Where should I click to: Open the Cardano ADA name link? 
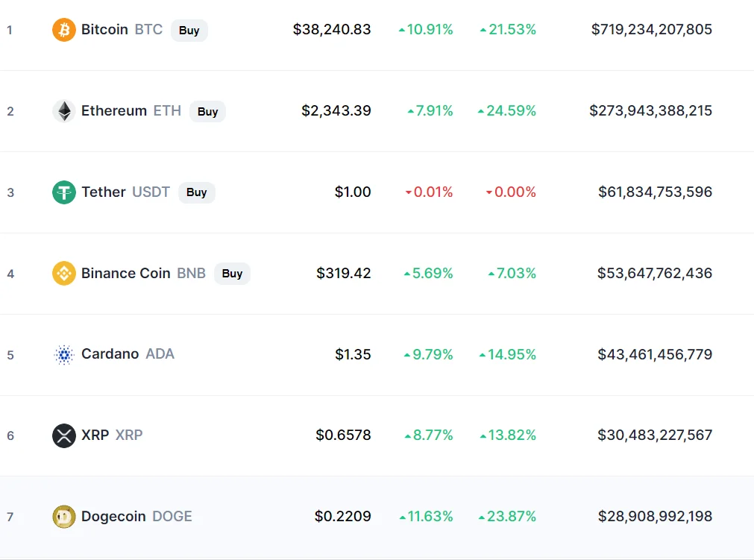point(128,353)
